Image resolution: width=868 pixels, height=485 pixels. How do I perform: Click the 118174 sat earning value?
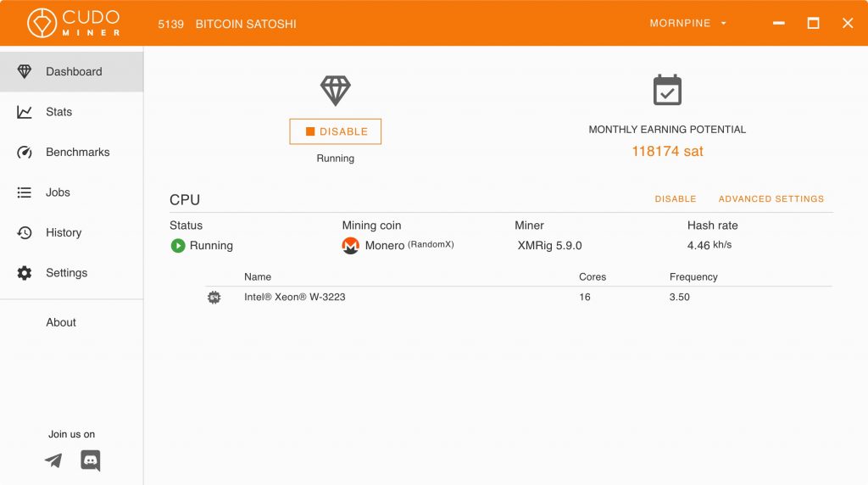pyautogui.click(x=667, y=151)
